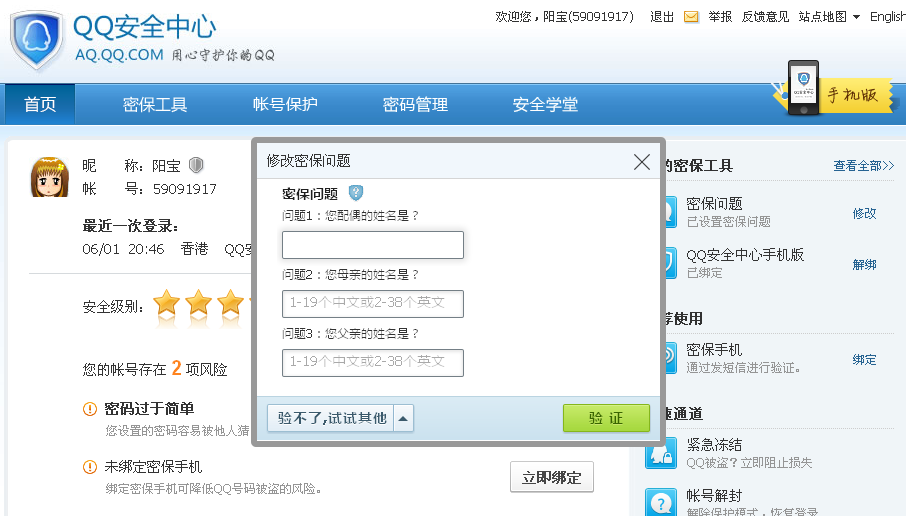
Task: Click the 立即绑定 button
Action: point(552,477)
